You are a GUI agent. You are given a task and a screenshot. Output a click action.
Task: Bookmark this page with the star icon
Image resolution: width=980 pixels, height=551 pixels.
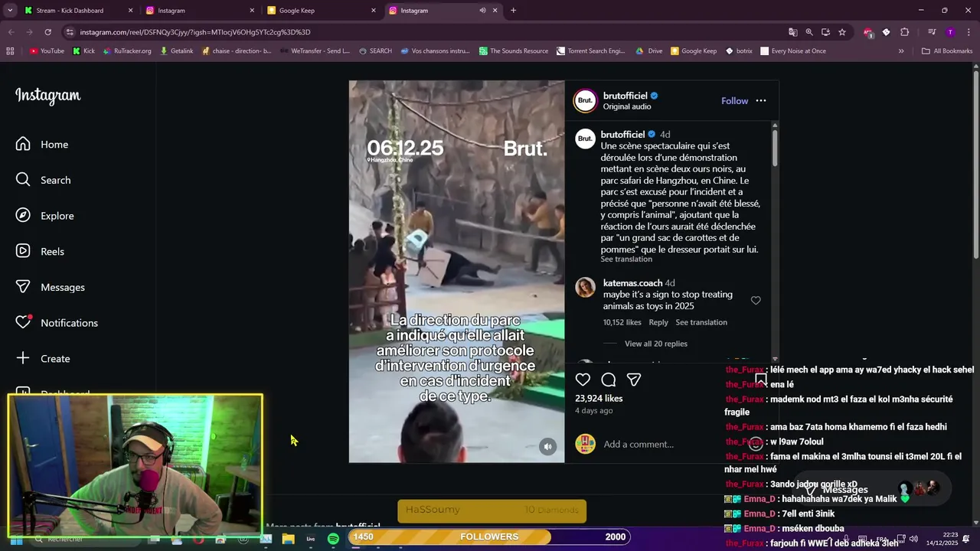(842, 32)
